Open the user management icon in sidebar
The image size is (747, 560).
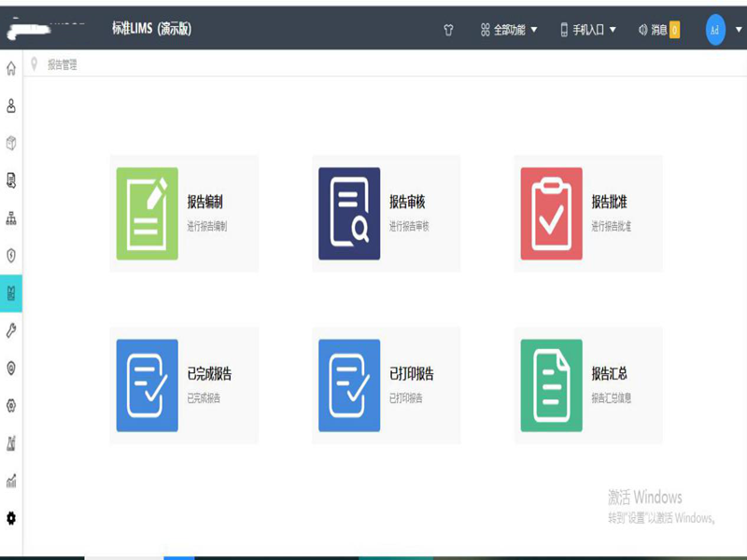(x=11, y=105)
